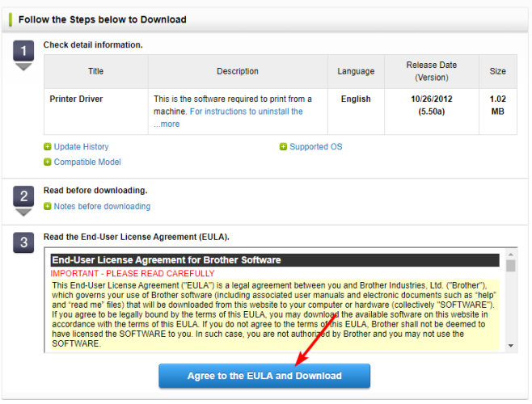
Task: Click the green plus icon beside Supported OS
Action: click(x=283, y=147)
